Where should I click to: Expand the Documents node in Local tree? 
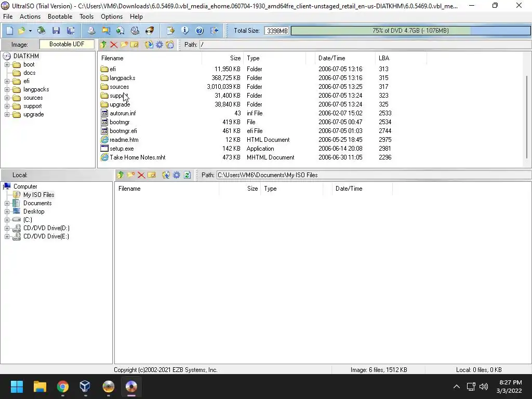[7, 203]
